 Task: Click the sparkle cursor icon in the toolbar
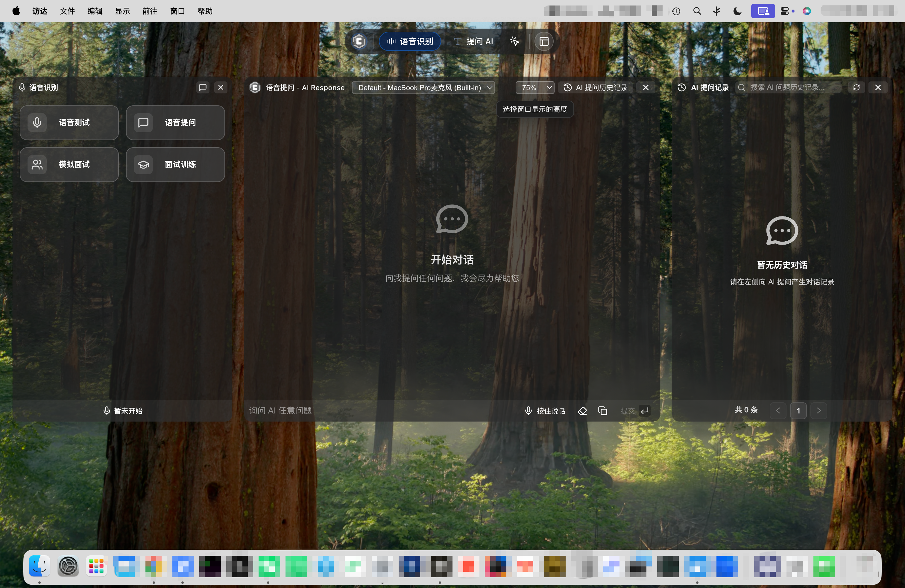click(514, 41)
